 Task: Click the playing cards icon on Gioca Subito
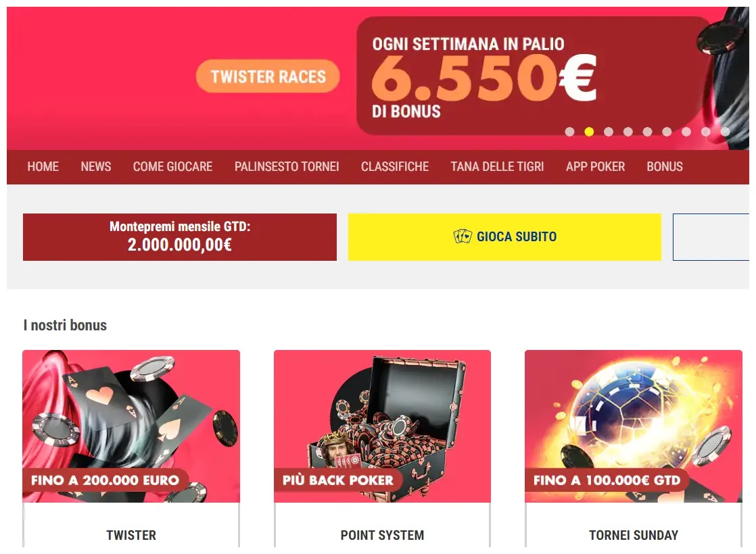coord(463,236)
